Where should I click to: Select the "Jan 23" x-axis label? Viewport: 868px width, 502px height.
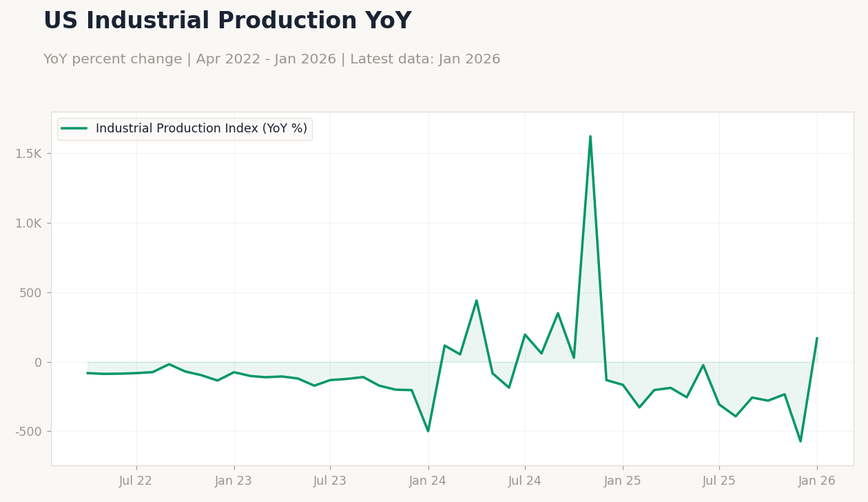coord(234,481)
